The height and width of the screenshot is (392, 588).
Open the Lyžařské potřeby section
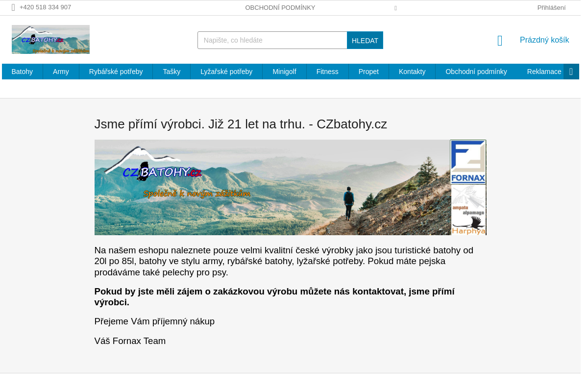click(226, 72)
